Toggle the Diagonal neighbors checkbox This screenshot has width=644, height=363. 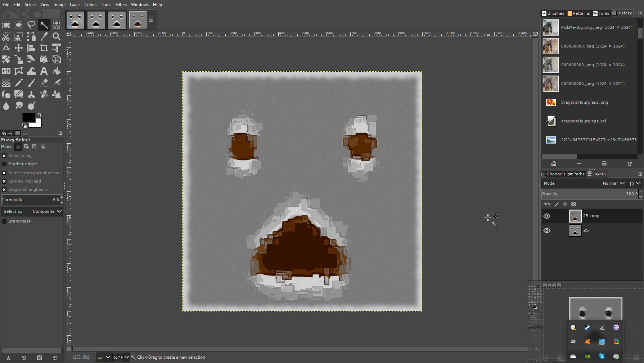pyautogui.click(x=4, y=189)
